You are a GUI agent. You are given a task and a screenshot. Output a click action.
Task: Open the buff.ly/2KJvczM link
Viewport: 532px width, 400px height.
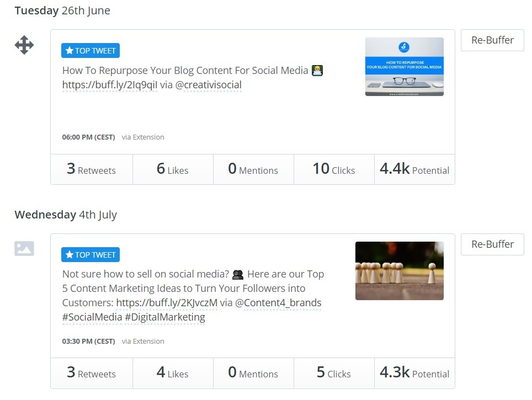click(x=167, y=303)
